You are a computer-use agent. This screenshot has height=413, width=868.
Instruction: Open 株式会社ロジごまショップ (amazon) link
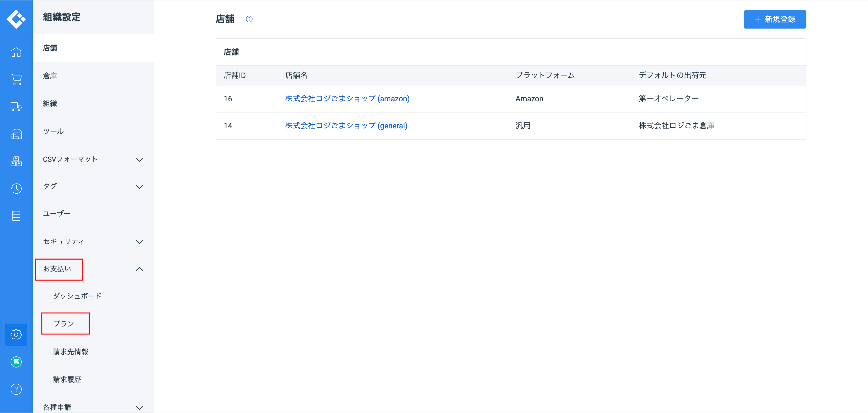[x=347, y=99]
